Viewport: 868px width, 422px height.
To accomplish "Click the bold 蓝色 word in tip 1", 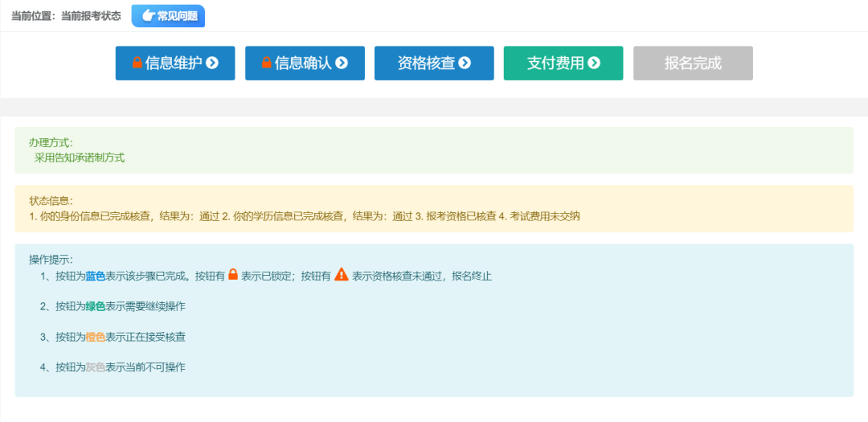I will click(95, 275).
